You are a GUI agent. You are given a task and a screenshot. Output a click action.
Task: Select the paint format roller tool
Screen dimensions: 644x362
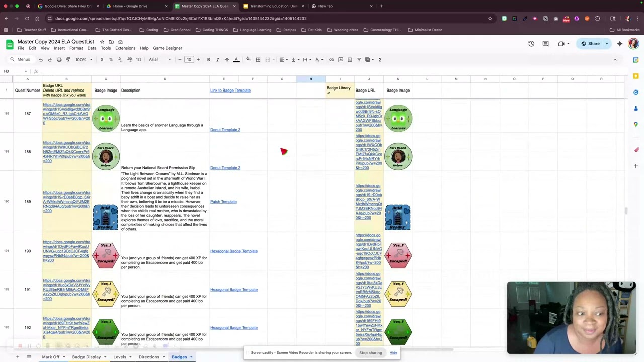coord(68,59)
